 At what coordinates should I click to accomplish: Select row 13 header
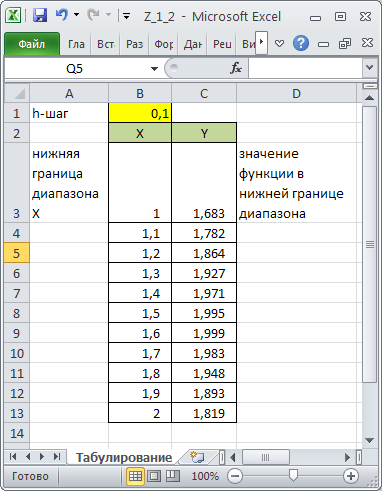[x=17, y=413]
